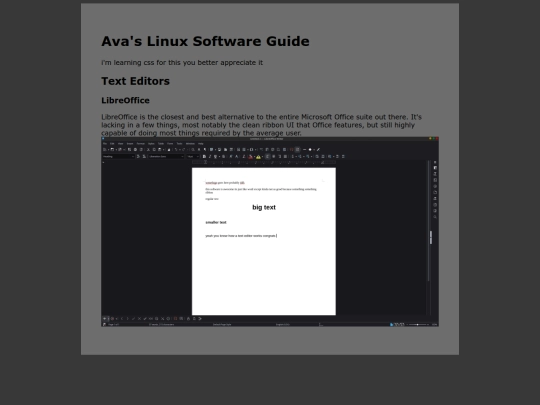The image size is (540, 405).
Task: Open the Table menu in the Writer screenshot
Action: point(161,144)
